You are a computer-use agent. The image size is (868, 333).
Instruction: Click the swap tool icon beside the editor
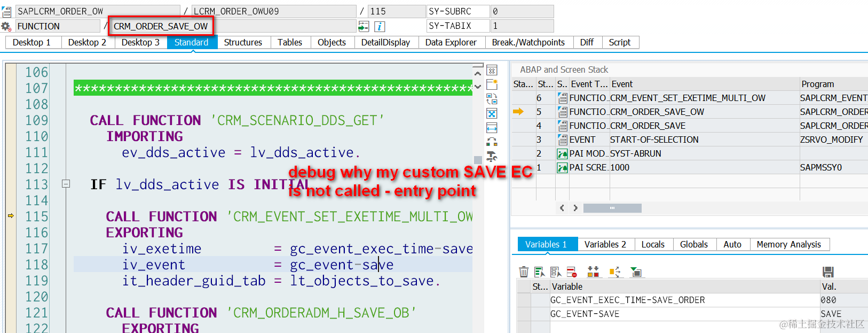click(492, 99)
